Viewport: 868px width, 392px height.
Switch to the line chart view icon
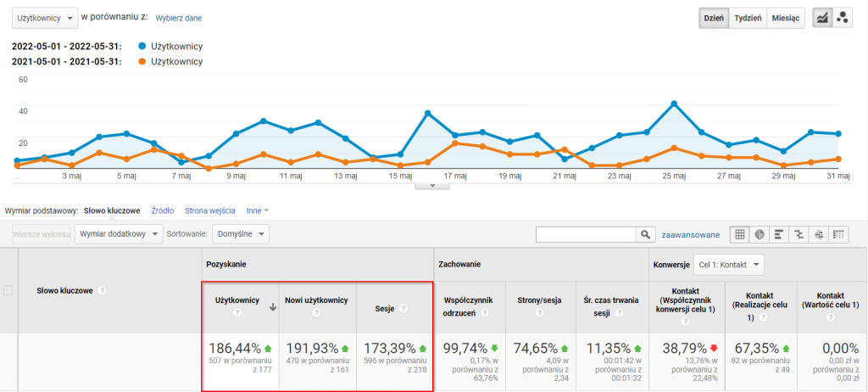[822, 18]
